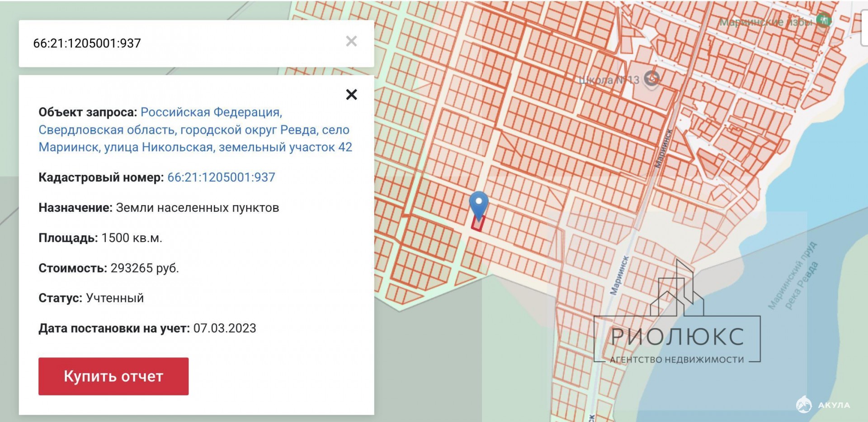This screenshot has width=868, height=422.
Task: Close the parcel information panel
Action: coord(351,94)
